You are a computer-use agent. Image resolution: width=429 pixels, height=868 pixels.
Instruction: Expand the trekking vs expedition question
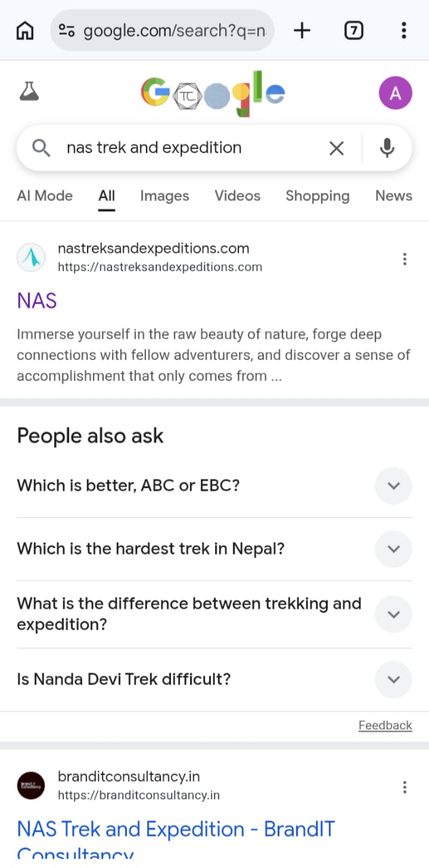393,614
